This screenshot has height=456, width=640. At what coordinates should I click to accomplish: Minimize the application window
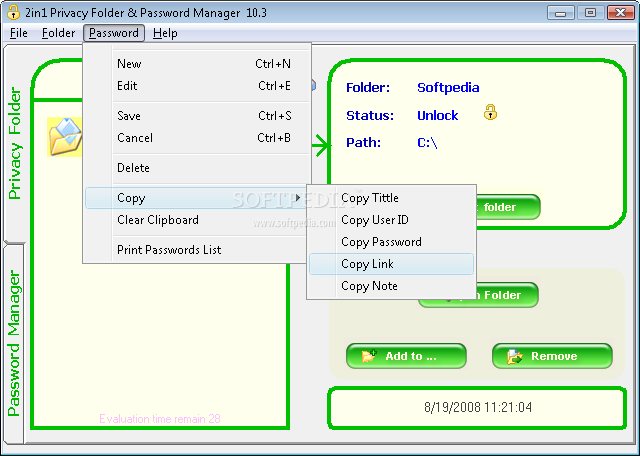click(561, 13)
